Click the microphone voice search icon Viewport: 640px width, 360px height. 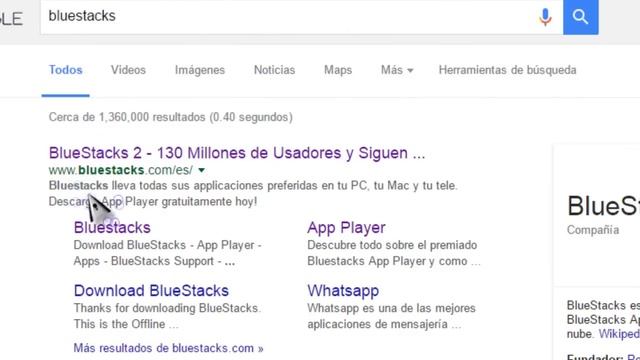tap(545, 17)
